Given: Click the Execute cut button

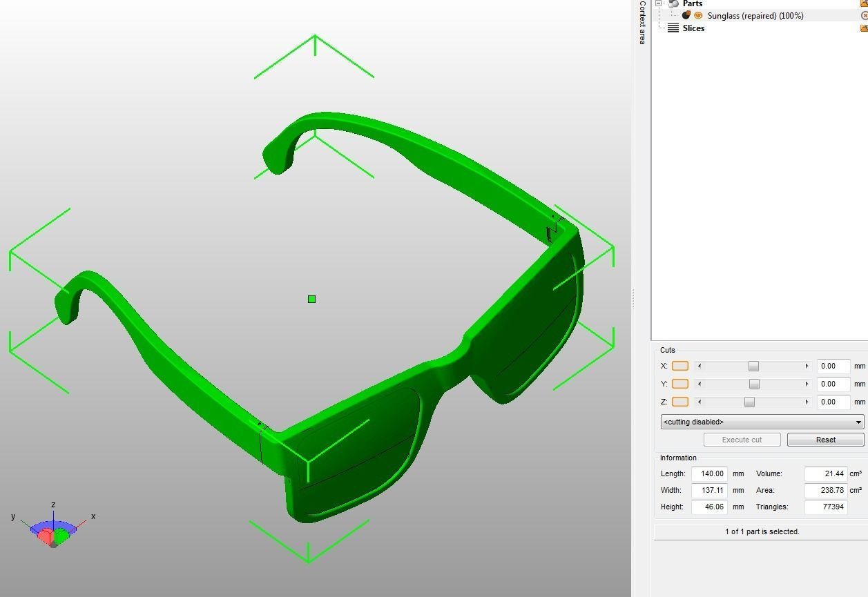Looking at the screenshot, I should pyautogui.click(x=742, y=440).
